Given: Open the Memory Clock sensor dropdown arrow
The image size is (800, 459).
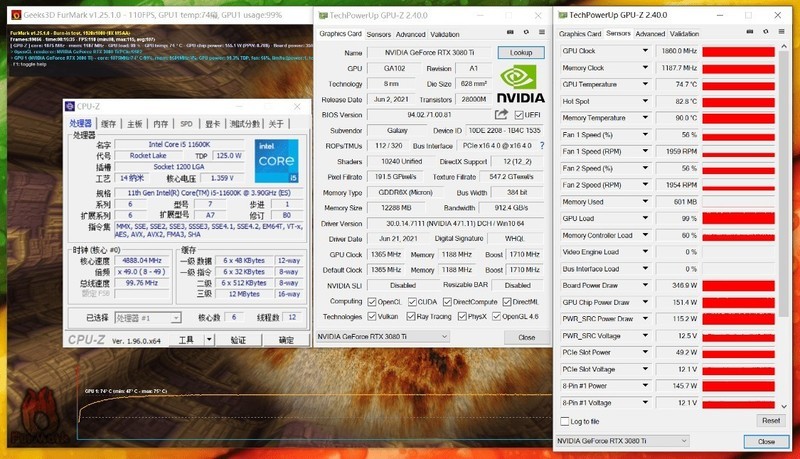Looking at the screenshot, I should [x=645, y=67].
